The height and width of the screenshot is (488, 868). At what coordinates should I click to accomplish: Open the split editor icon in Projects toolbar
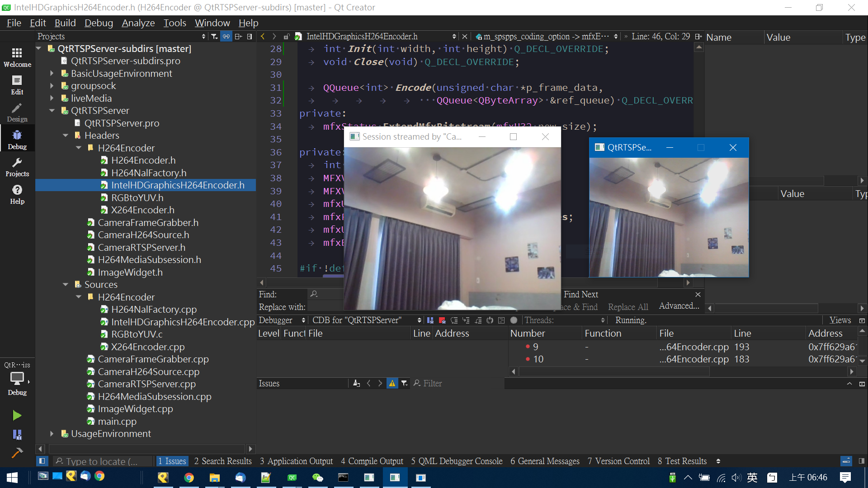pyautogui.click(x=238, y=37)
